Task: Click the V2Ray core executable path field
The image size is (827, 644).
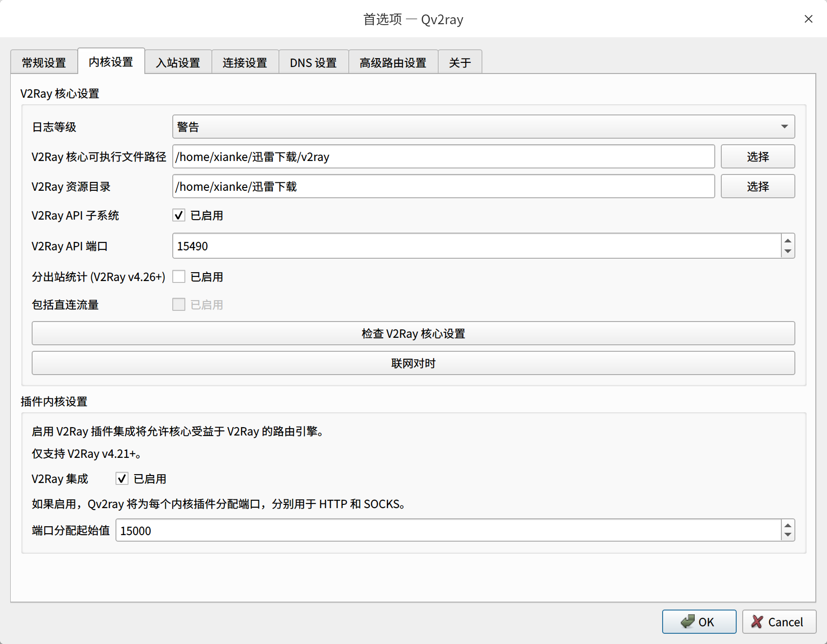Action: 443,157
